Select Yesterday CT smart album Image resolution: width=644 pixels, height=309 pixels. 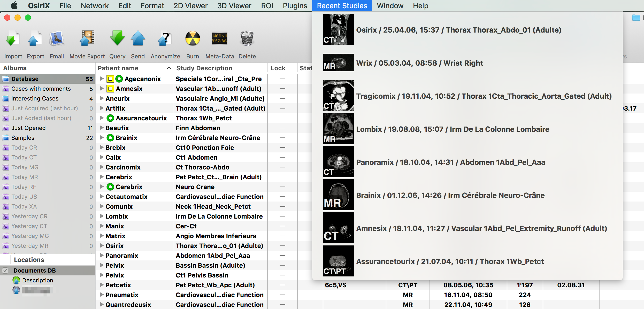coord(48,226)
